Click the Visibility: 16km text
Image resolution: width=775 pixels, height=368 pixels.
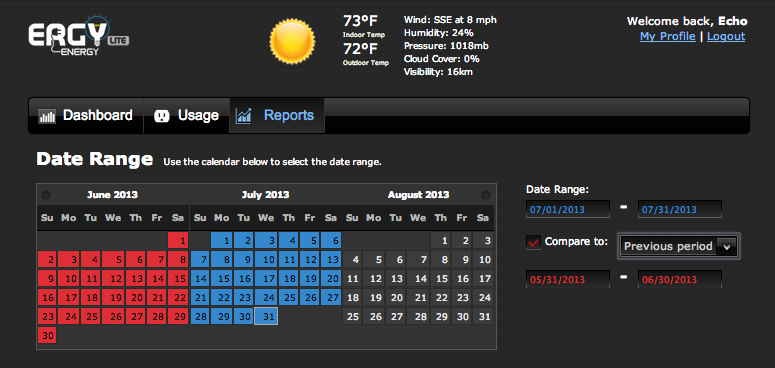[438, 72]
